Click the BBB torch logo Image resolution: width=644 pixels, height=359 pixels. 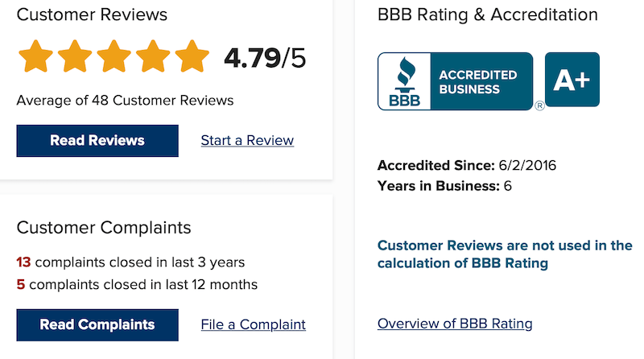405,81
